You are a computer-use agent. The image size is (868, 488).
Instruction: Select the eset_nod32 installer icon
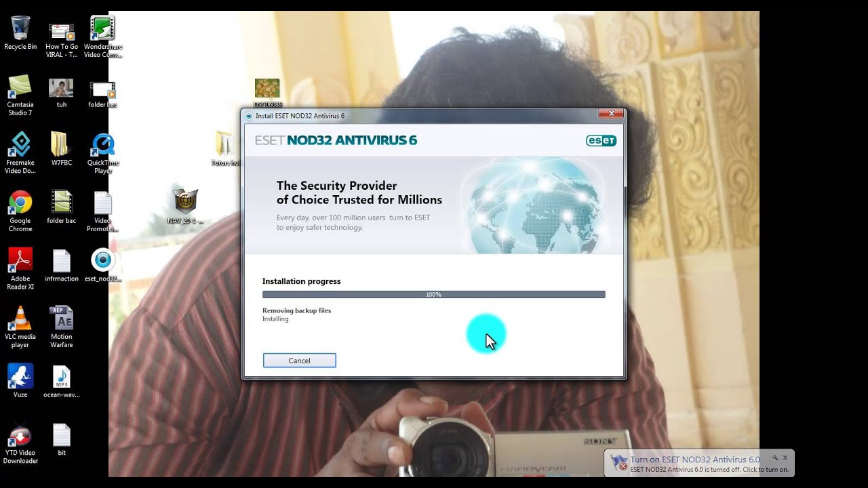(x=103, y=265)
